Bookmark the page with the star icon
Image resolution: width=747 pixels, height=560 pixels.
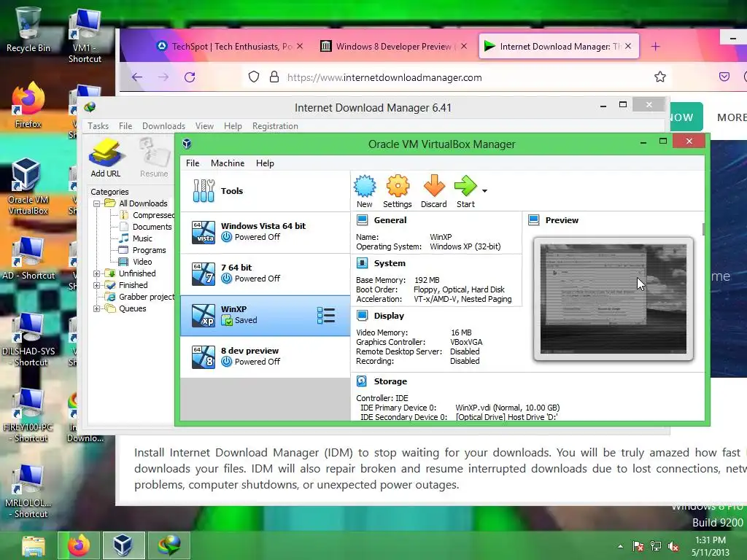(x=659, y=77)
